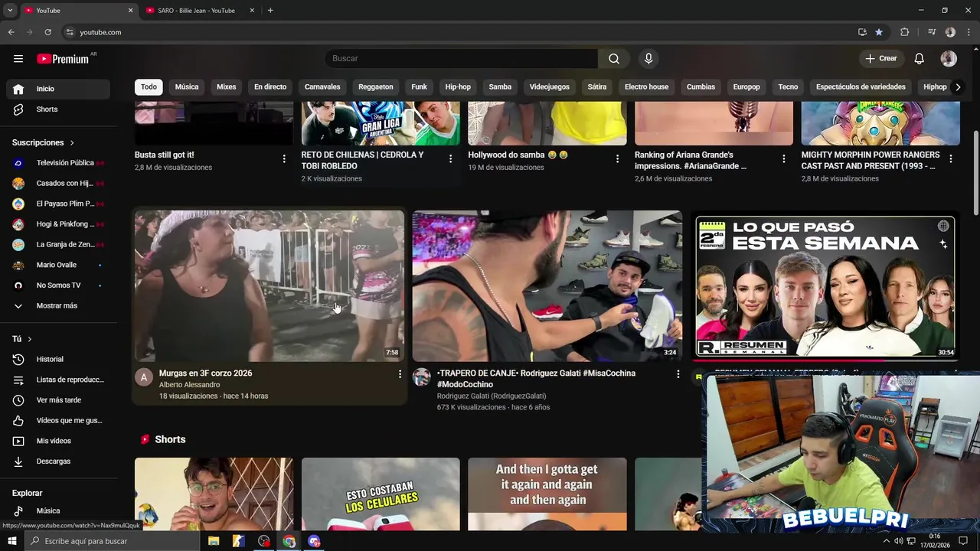The image size is (980, 551).
Task: Open the notifications bell
Action: point(920,58)
